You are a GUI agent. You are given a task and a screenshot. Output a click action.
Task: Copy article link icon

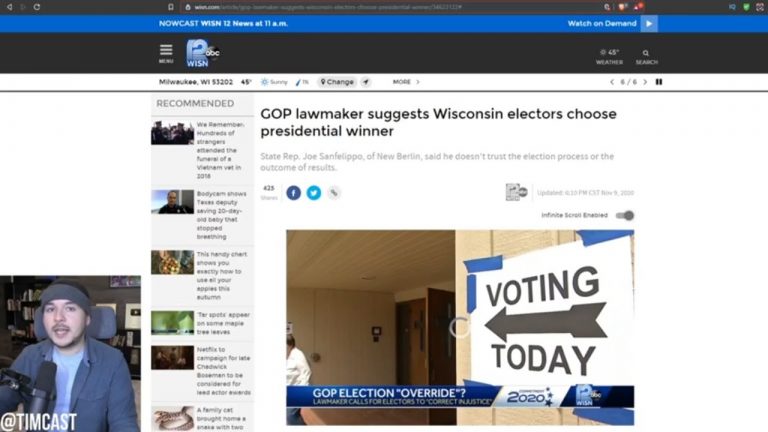pyautogui.click(x=334, y=192)
